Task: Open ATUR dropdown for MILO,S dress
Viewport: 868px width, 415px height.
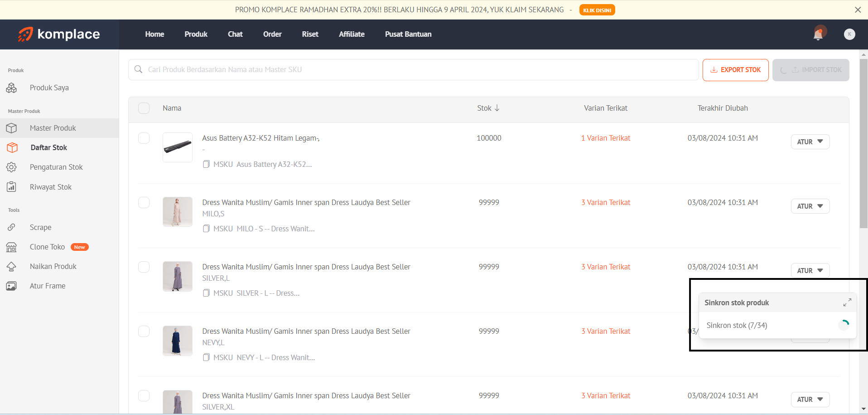Action: (x=810, y=206)
